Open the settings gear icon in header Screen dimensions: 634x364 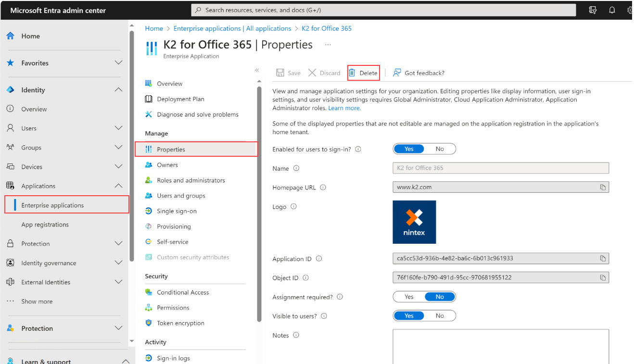point(630,10)
